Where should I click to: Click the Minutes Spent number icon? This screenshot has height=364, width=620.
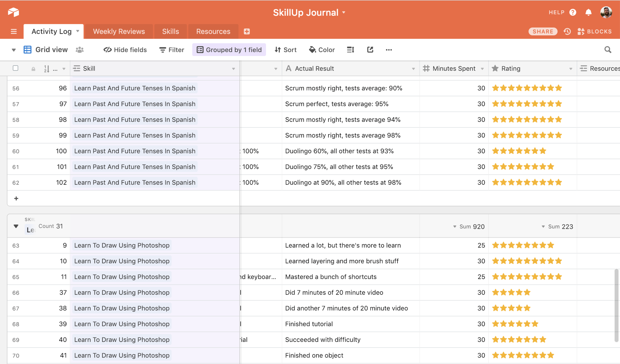coord(426,68)
